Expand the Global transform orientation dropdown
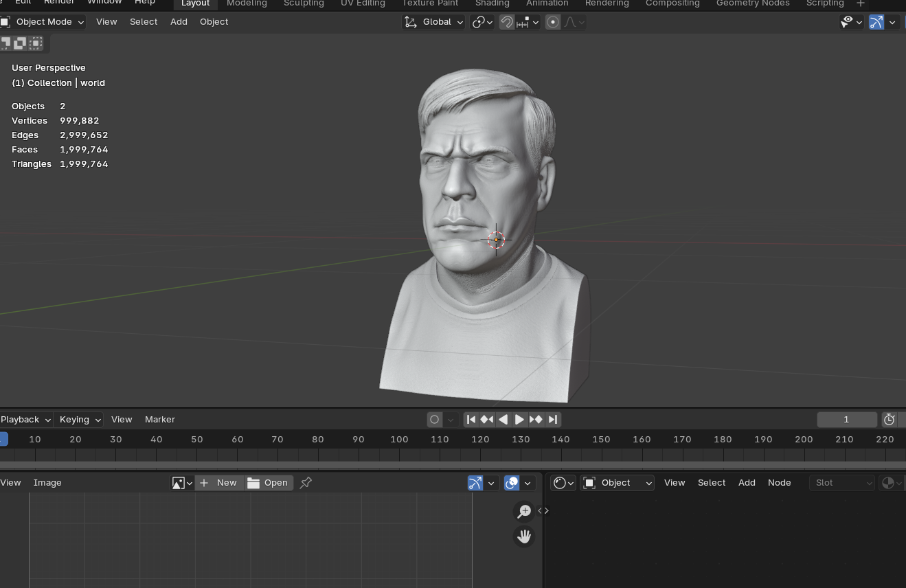Viewport: 906px width, 588px height. click(x=434, y=22)
